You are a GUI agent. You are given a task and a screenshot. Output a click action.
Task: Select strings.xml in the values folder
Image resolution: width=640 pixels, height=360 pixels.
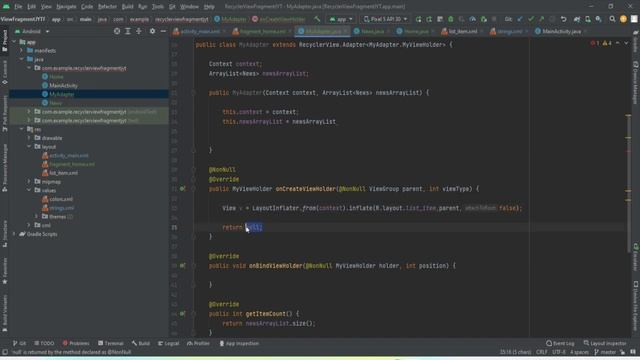tap(62, 208)
